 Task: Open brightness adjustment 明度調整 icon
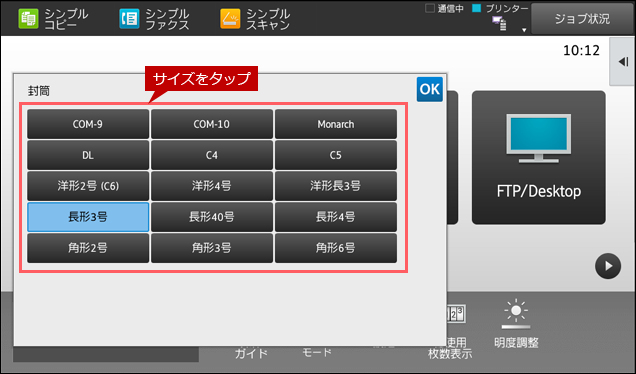(x=516, y=314)
